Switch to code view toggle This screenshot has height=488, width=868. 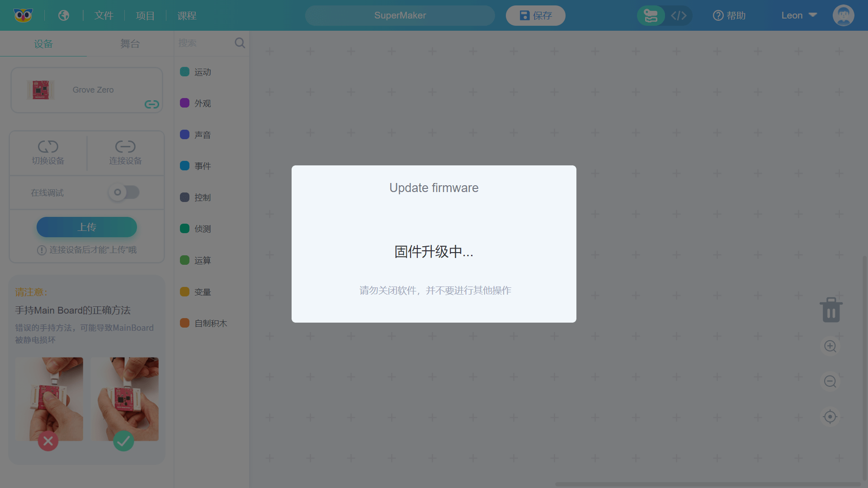coord(679,15)
